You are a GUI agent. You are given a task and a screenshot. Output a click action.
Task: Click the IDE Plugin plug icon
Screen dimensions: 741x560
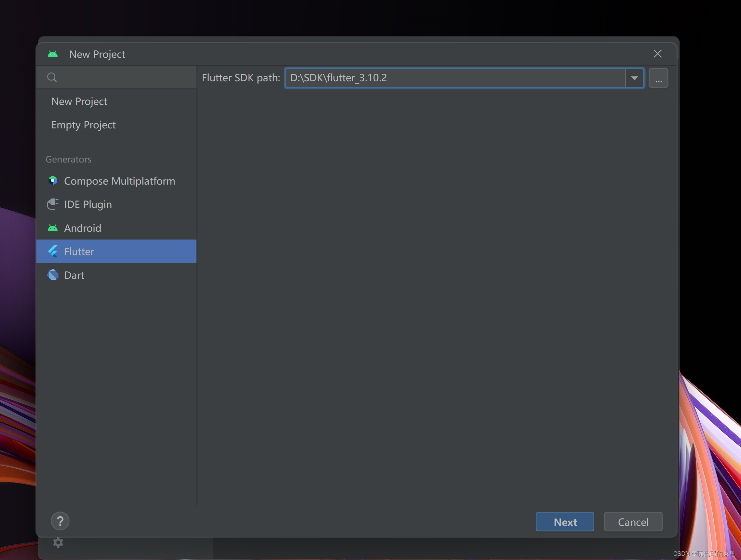pos(53,204)
